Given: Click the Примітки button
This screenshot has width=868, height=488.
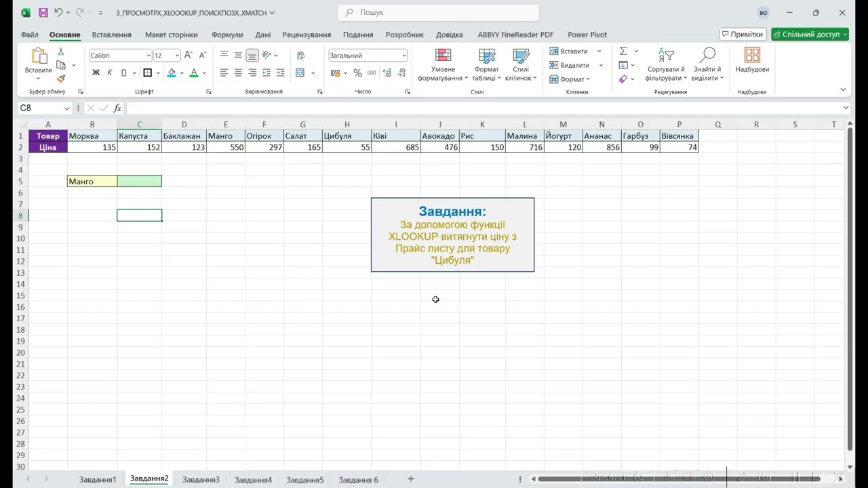Looking at the screenshot, I should click(743, 34).
